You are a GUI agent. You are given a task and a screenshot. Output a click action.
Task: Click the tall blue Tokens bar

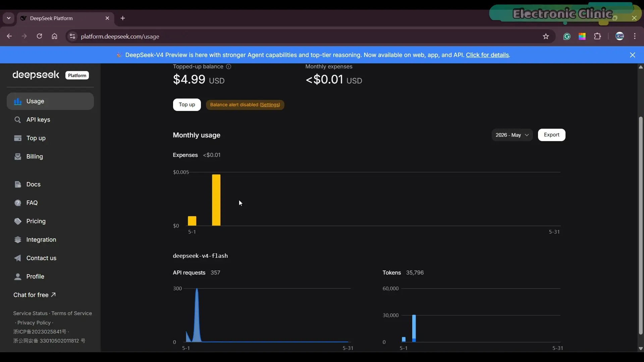click(x=414, y=328)
